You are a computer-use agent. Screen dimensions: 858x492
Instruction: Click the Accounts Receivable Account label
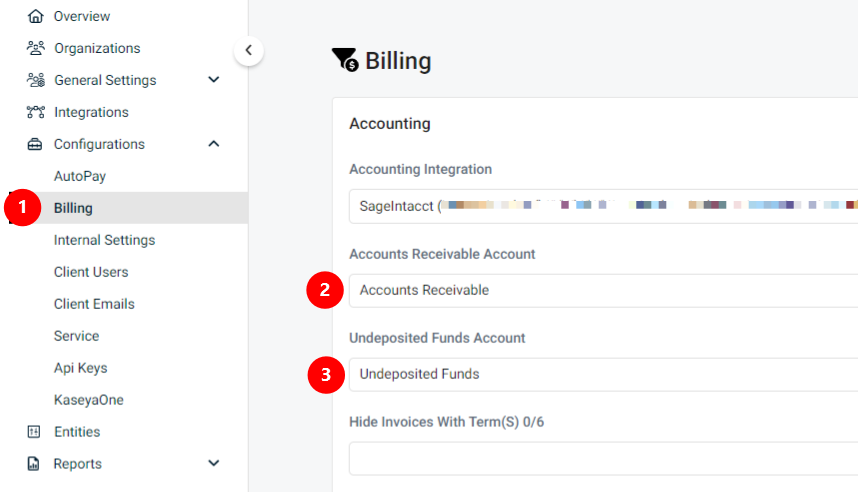pos(442,254)
